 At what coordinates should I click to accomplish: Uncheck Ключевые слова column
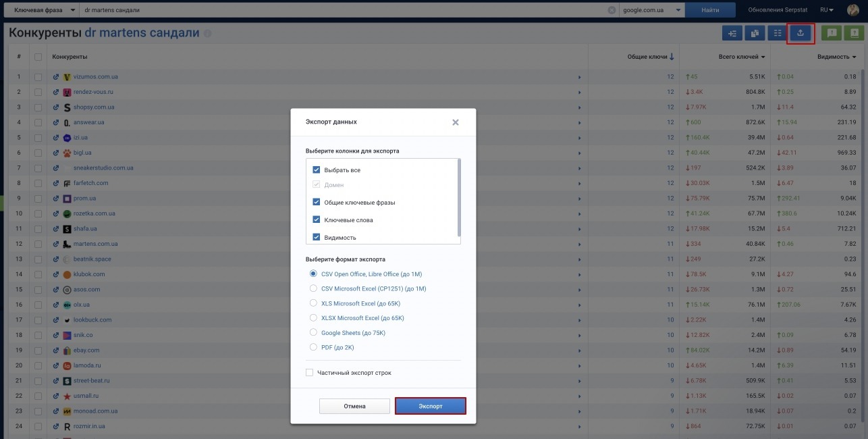[316, 219]
